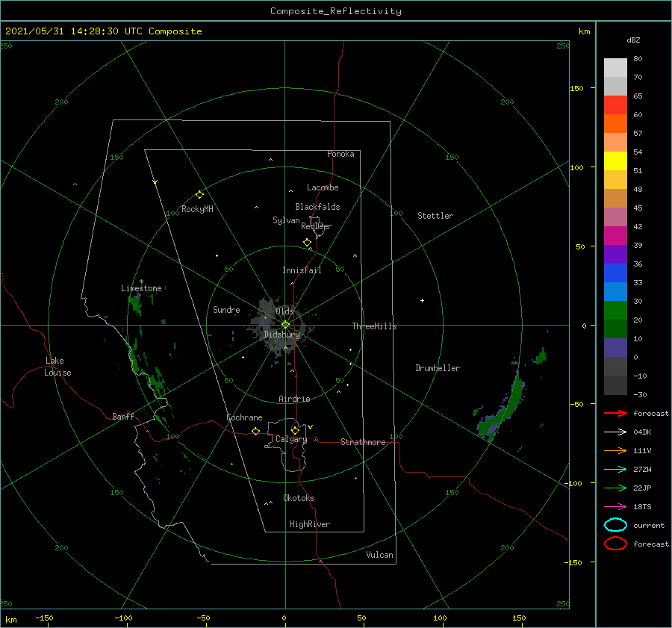Select the Banff label

coord(123,416)
